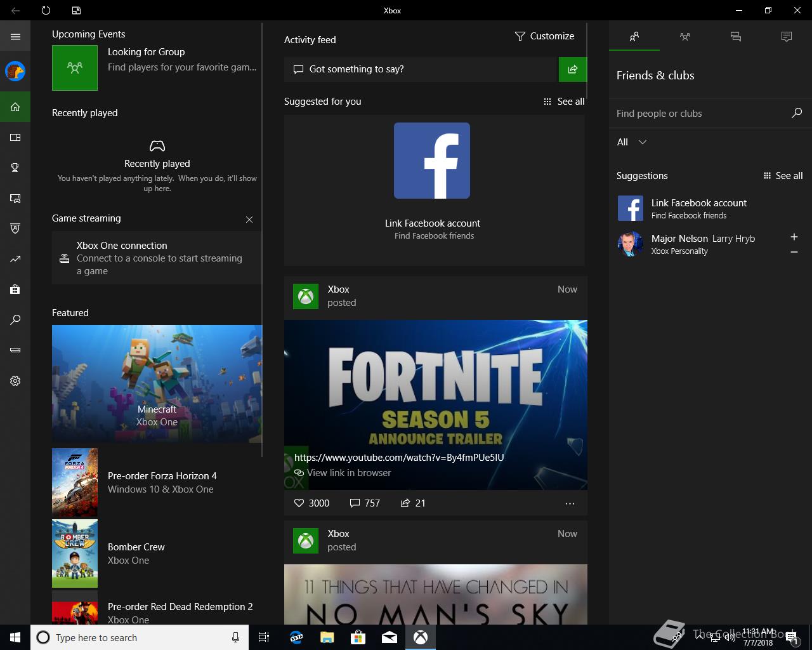The height and width of the screenshot is (650, 812).
Task: Click Got something to say field
Action: pyautogui.click(x=421, y=69)
